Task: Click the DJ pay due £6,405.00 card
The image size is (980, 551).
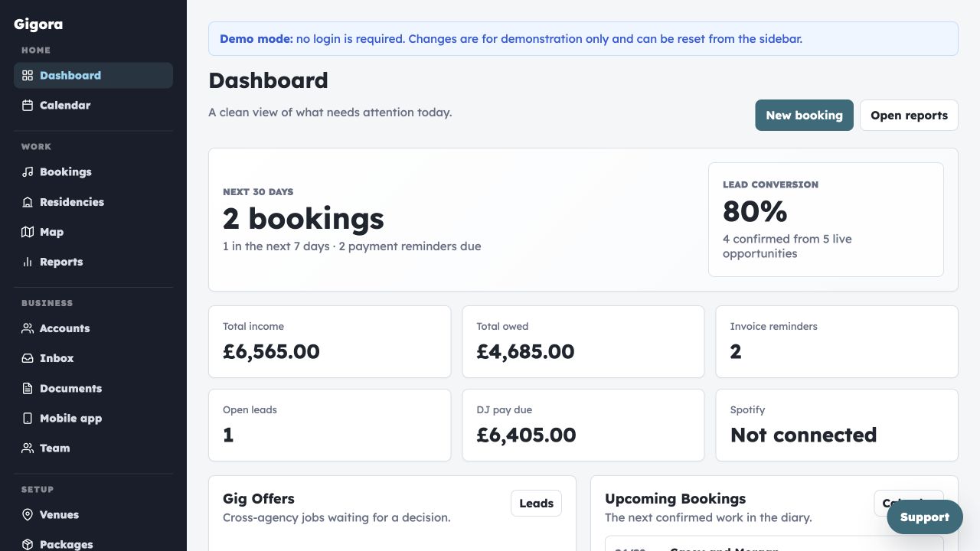Action: coord(583,425)
